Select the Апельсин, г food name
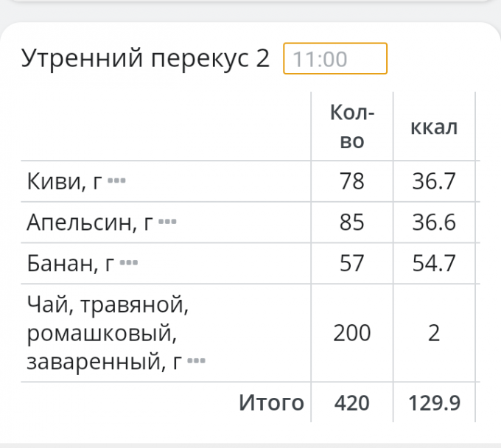Image resolution: width=501 pixels, height=448 pixels. [x=89, y=223]
